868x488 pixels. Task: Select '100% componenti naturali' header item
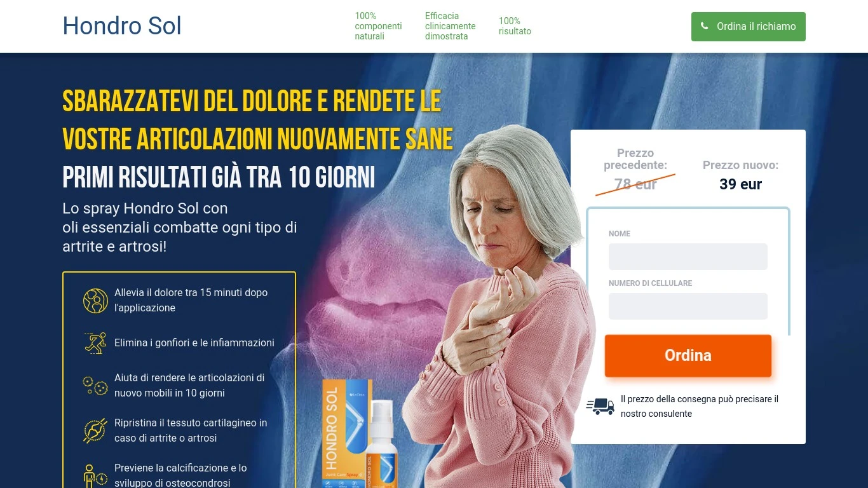tap(378, 26)
